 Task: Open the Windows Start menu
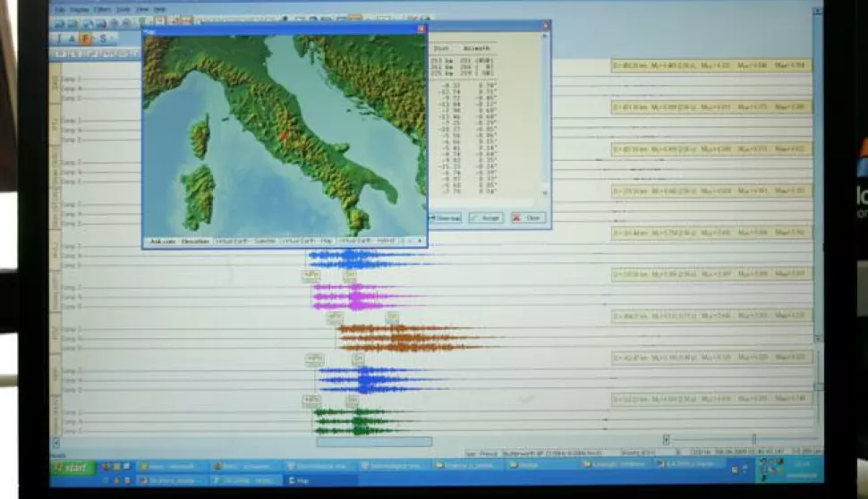(x=73, y=467)
